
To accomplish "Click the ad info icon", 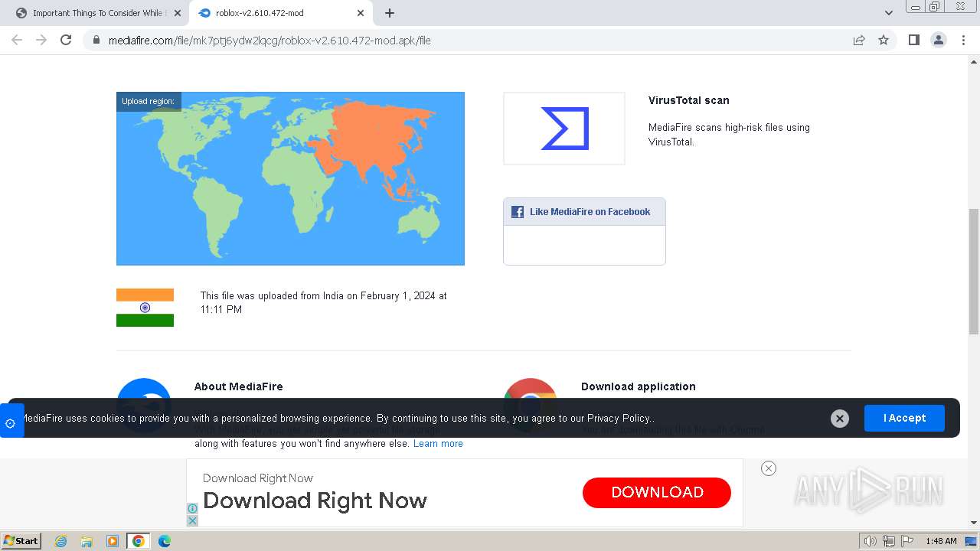I will 192,508.
